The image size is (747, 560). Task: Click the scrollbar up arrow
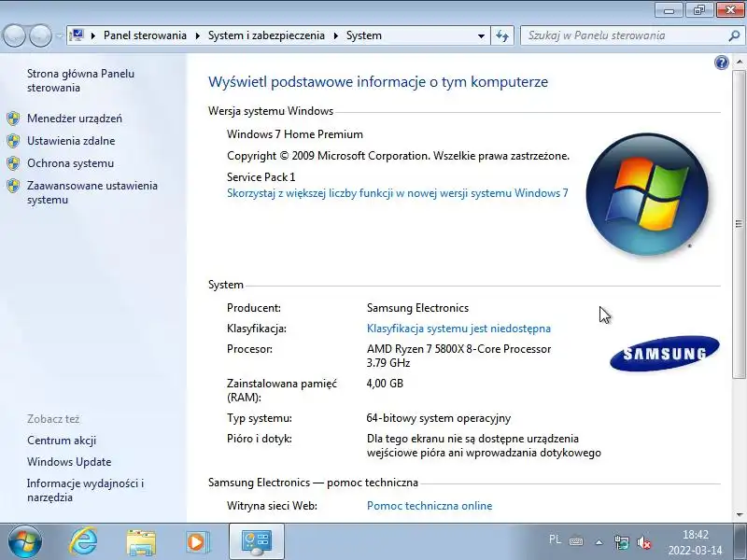tap(739, 63)
